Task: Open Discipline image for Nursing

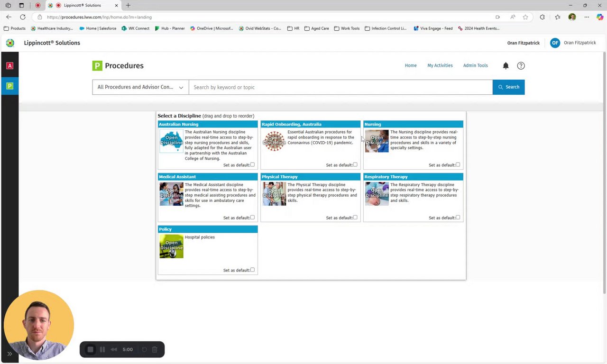Action: tap(377, 141)
